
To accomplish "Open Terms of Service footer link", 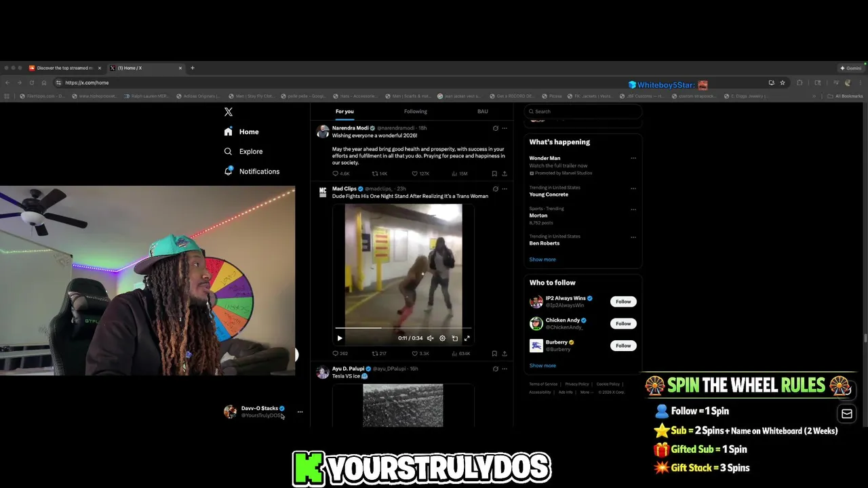I will (543, 384).
